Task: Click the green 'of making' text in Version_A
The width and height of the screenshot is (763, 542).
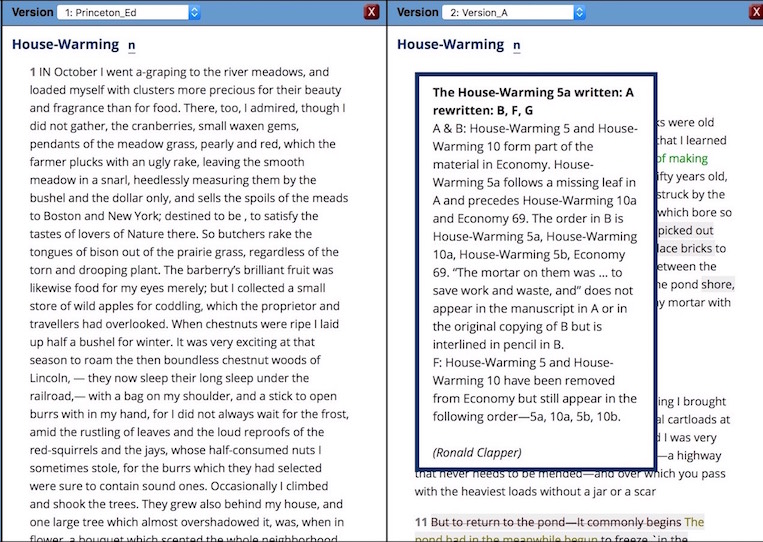Action: click(x=682, y=159)
